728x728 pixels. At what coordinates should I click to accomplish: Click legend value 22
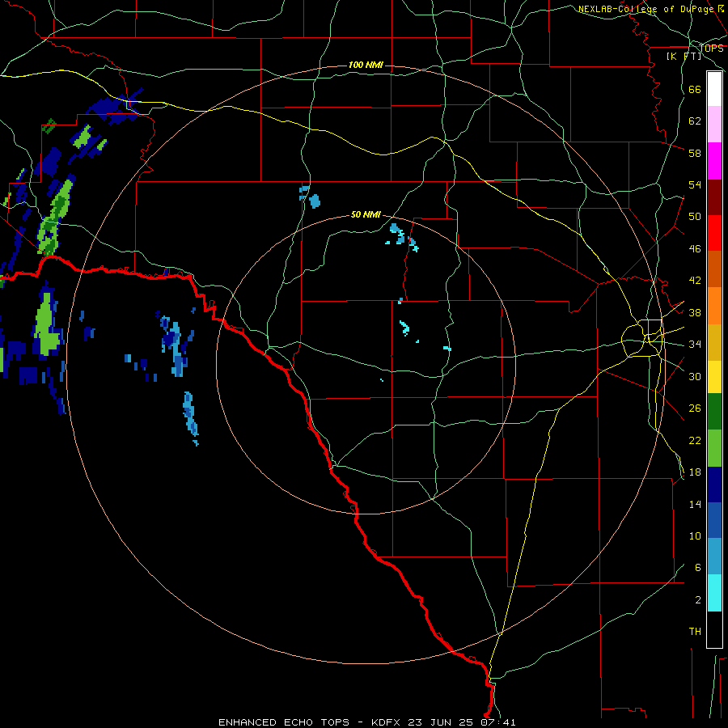pos(695,441)
